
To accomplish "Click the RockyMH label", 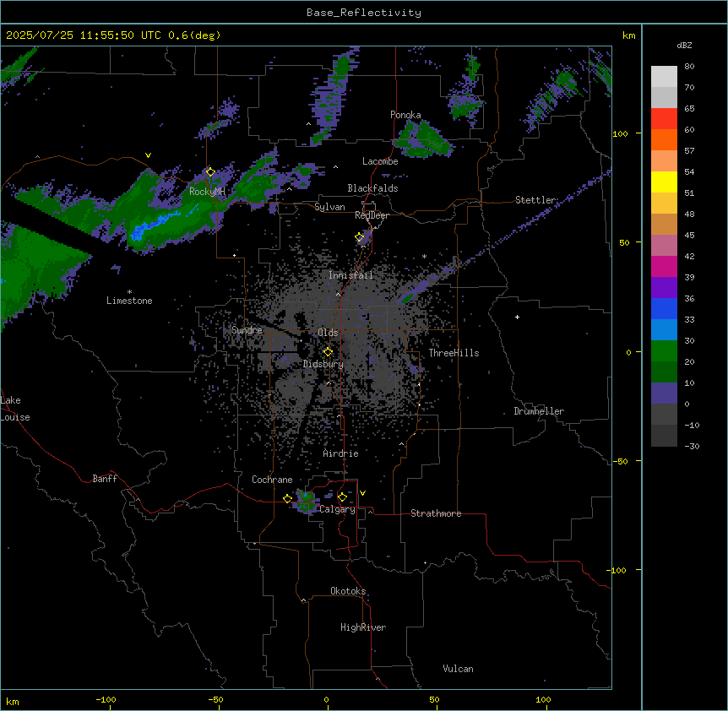I will click(207, 191).
